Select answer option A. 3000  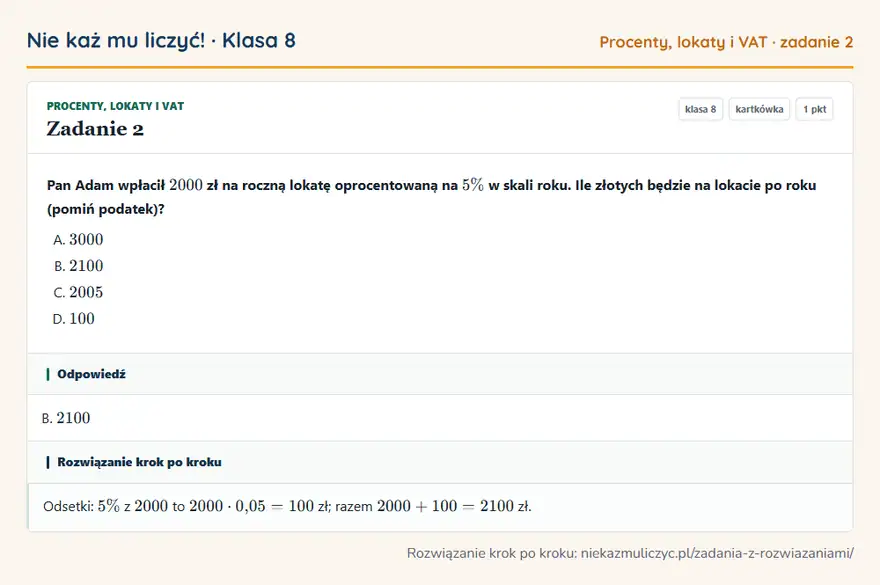[78, 240]
